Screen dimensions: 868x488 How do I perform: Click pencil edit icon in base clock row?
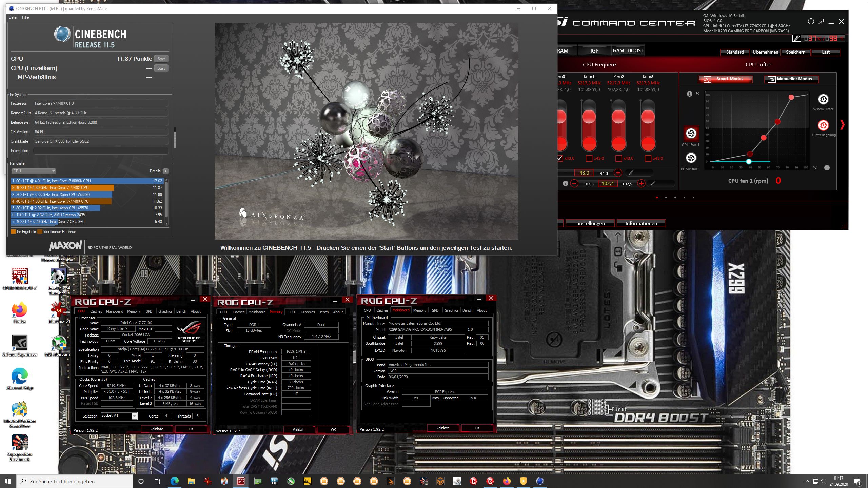click(x=653, y=183)
